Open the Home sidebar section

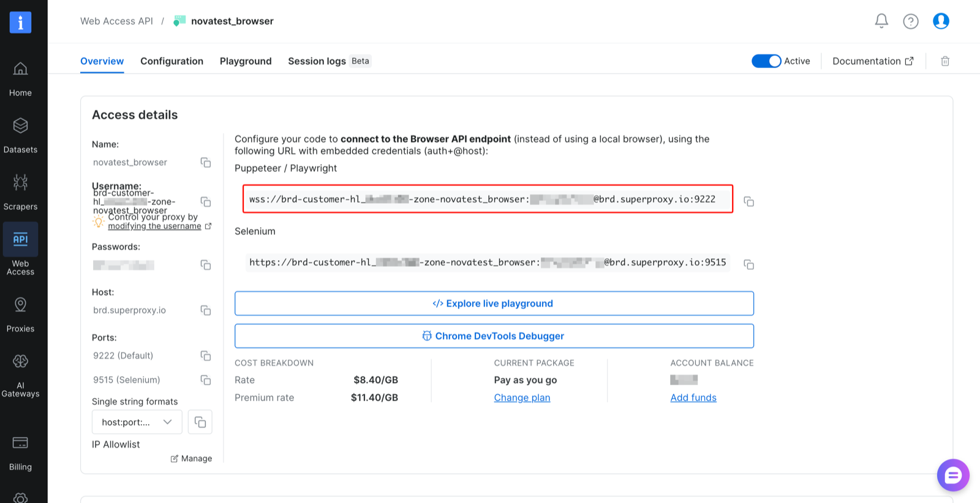pos(20,80)
